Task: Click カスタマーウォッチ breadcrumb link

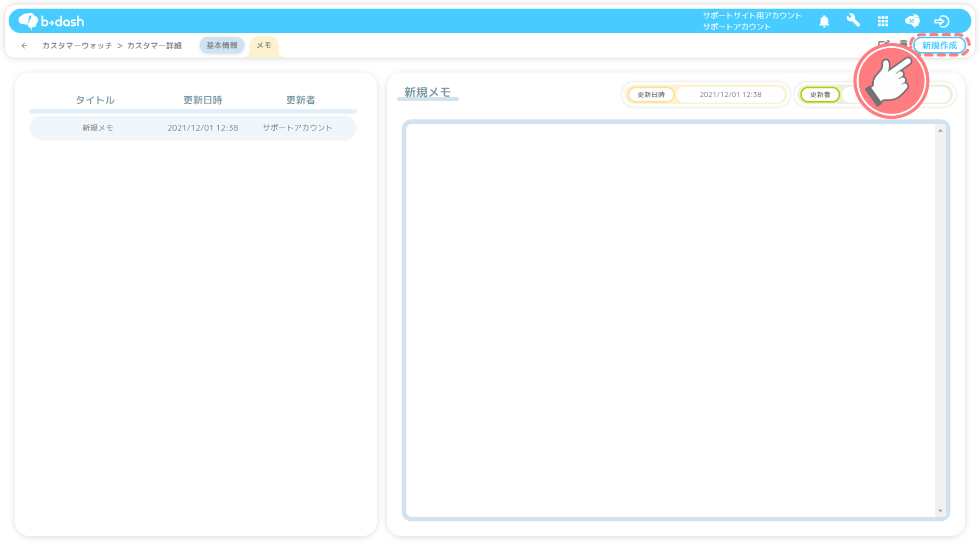Action: [x=77, y=46]
